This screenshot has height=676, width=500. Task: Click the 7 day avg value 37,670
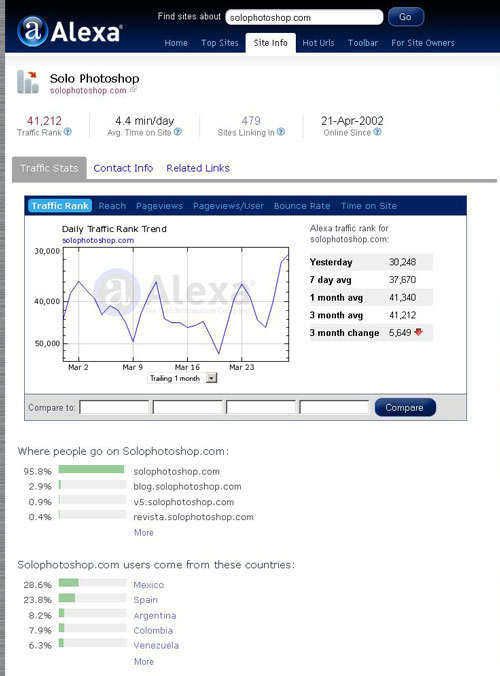403,279
